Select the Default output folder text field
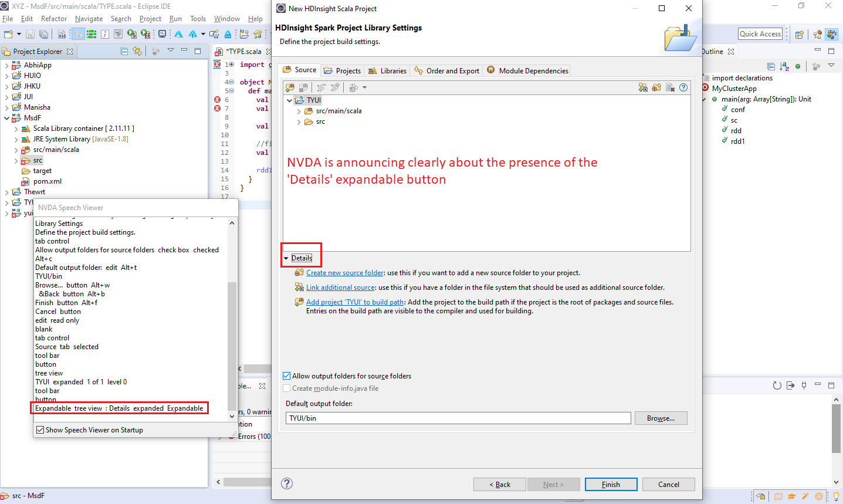The image size is (843, 504). tap(458, 418)
